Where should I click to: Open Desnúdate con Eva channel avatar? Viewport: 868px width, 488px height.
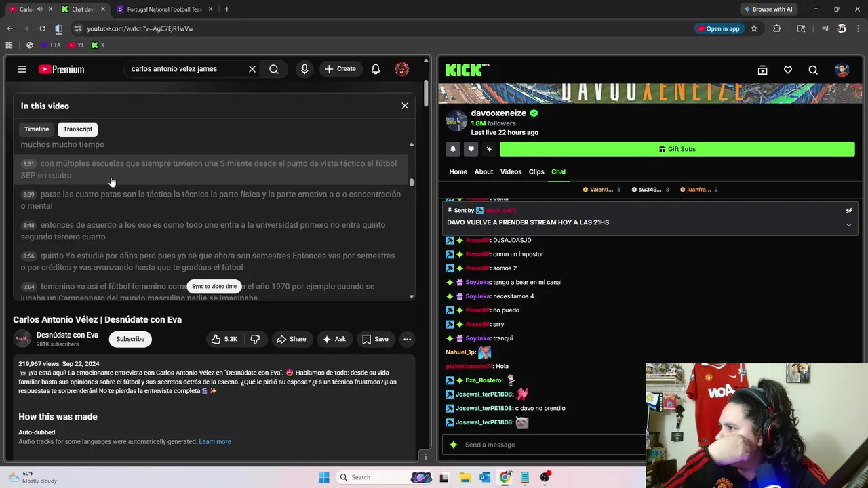[x=22, y=339]
